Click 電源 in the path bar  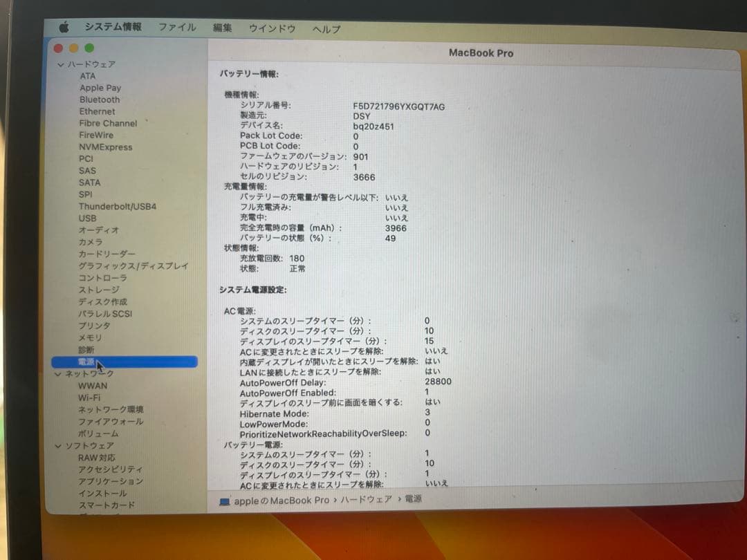(413, 499)
